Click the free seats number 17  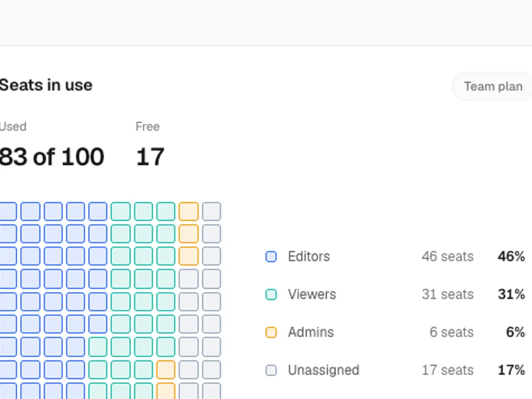click(x=150, y=157)
